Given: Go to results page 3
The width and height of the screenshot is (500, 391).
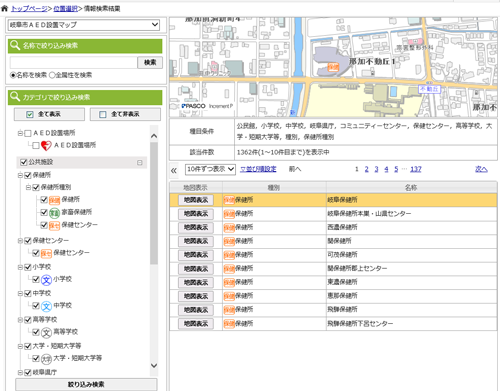Looking at the screenshot, I should point(376,169).
